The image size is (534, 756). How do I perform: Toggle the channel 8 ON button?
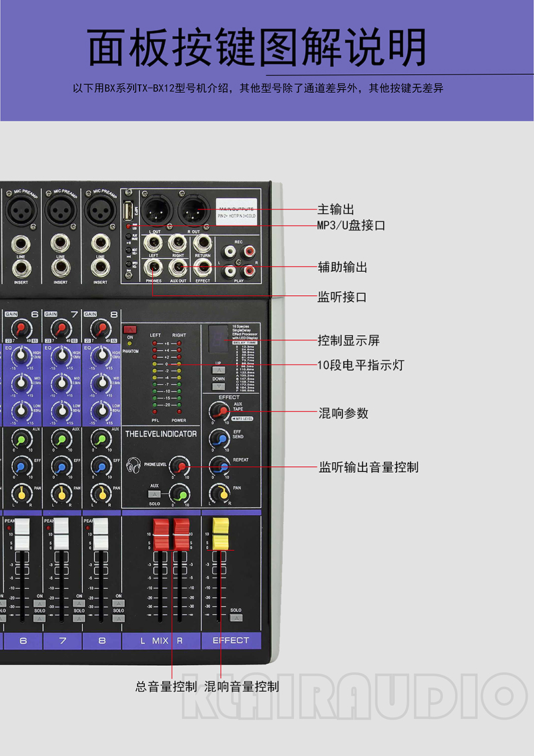[118, 602]
